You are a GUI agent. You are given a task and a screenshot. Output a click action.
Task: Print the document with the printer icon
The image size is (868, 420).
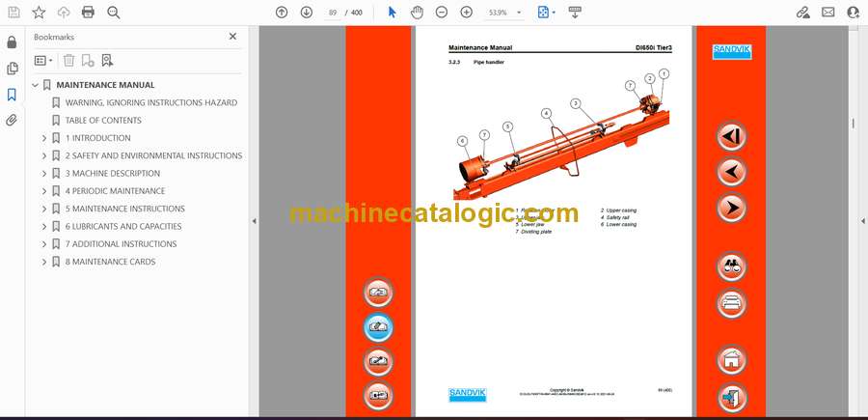coord(88,13)
